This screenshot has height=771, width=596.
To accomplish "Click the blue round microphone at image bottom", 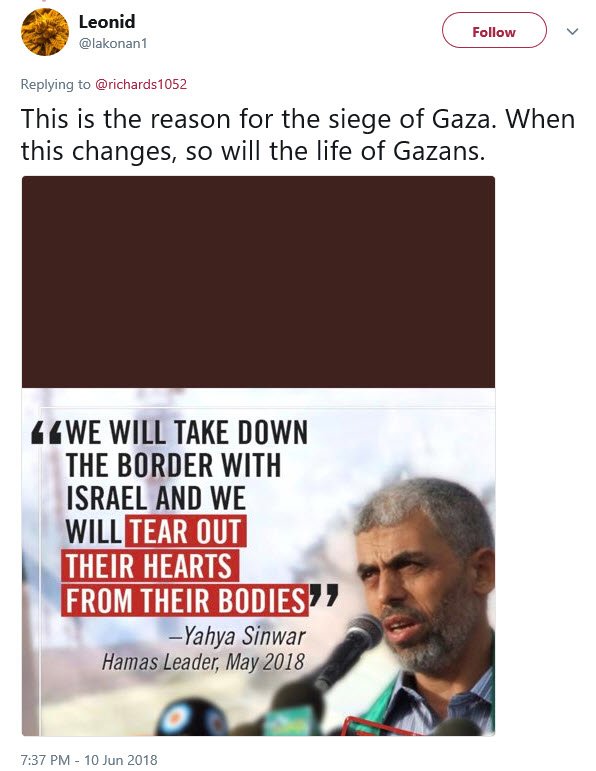I will 192,717.
